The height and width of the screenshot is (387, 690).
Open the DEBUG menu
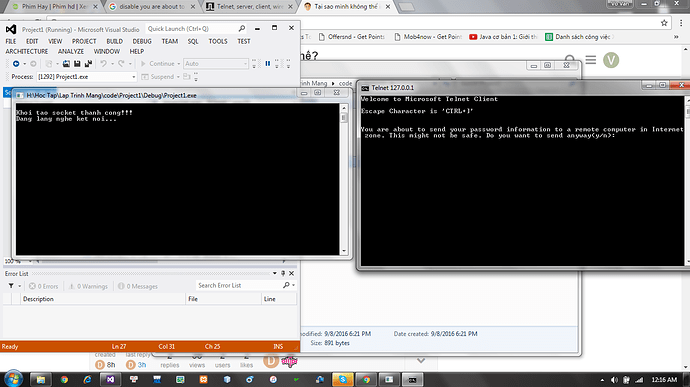pos(142,41)
